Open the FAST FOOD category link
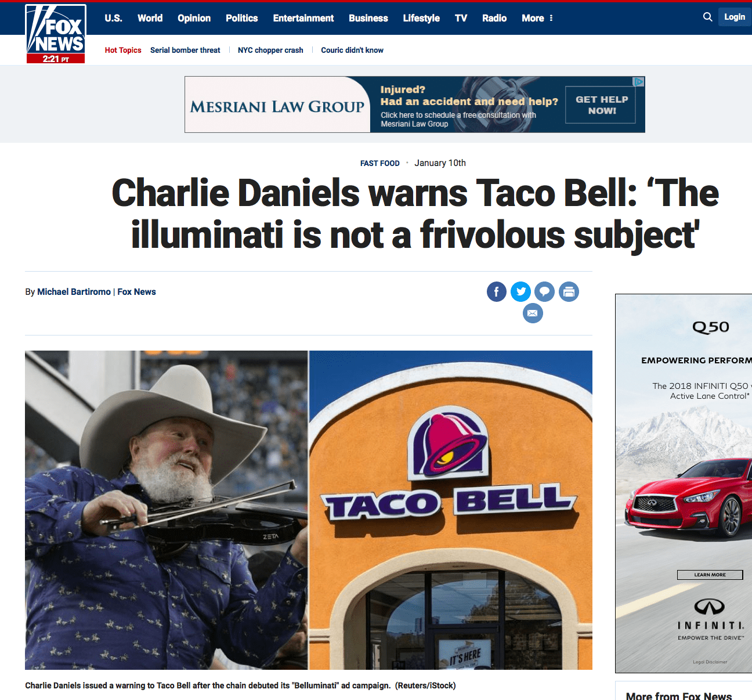The height and width of the screenshot is (700, 752). coord(380,163)
